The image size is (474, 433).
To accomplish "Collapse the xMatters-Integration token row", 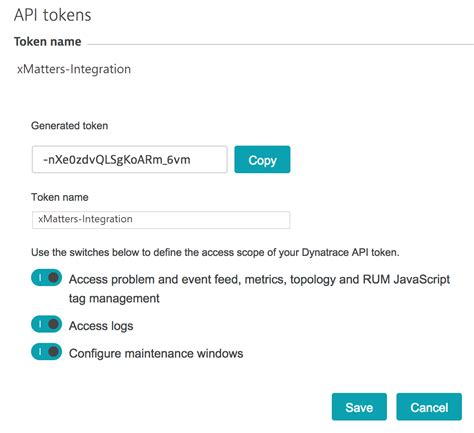I will [x=74, y=69].
